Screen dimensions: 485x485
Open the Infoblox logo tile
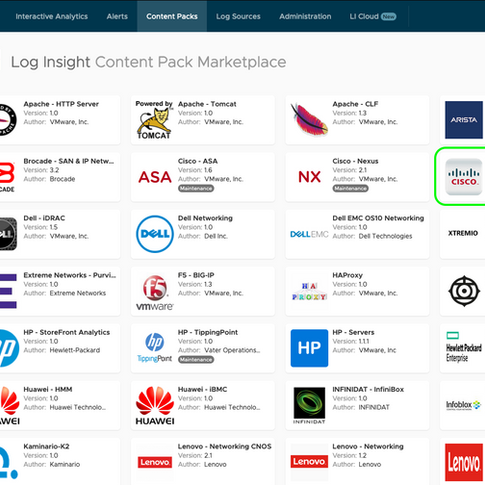pyautogui.click(x=463, y=405)
